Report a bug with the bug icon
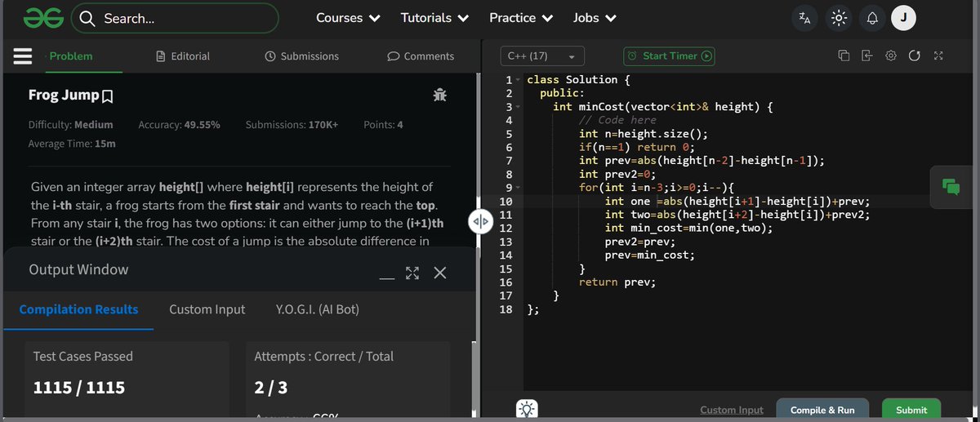 pos(440,96)
